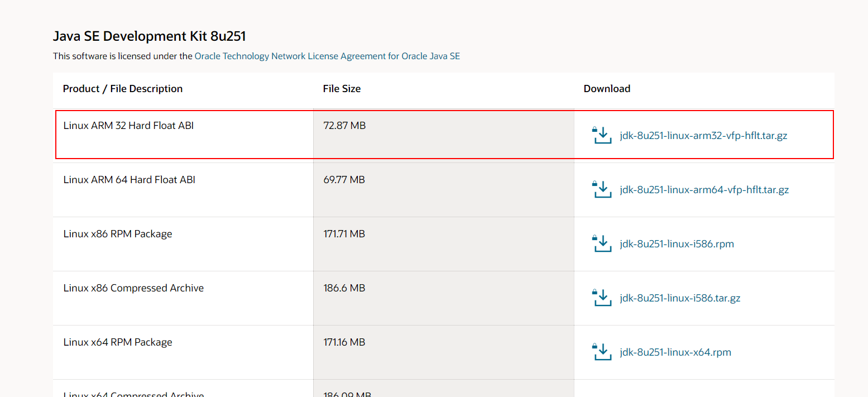
Task: Click download icon beside jdk-8u251-linux-x64.rpm
Action: (x=602, y=352)
